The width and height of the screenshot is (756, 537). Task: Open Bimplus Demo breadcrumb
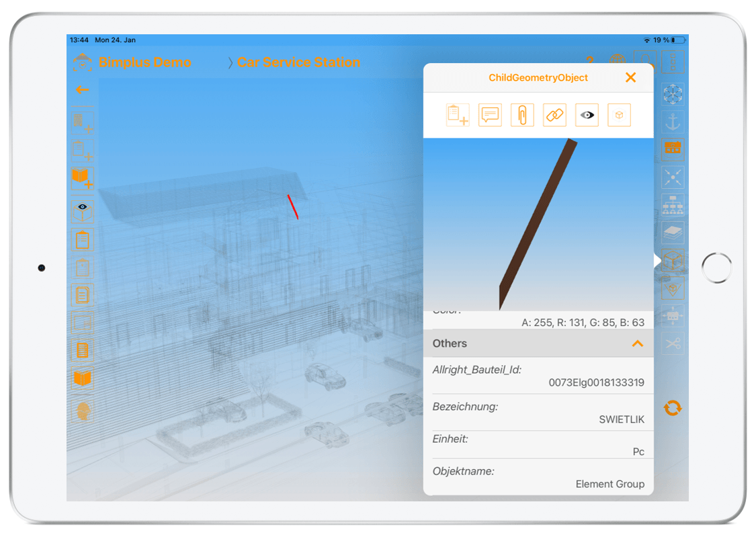[144, 63]
